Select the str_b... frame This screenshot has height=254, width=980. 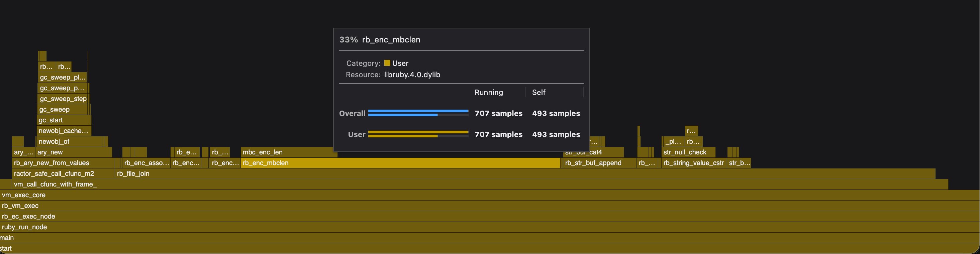pyautogui.click(x=739, y=163)
